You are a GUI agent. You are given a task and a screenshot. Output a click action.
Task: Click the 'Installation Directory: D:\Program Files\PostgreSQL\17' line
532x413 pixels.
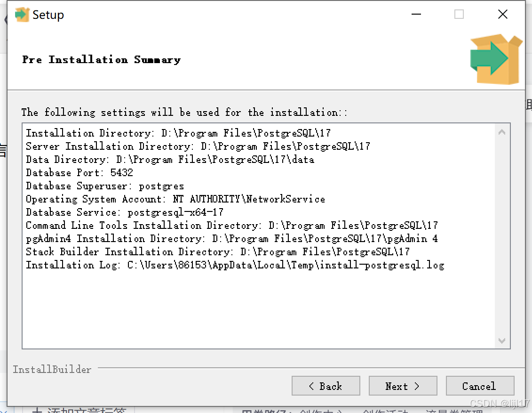pos(178,133)
